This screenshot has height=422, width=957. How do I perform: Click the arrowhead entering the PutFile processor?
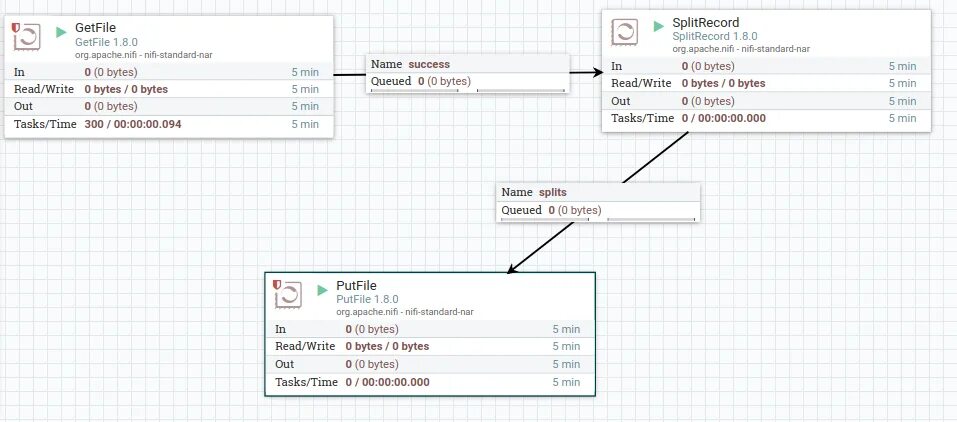[513, 267]
